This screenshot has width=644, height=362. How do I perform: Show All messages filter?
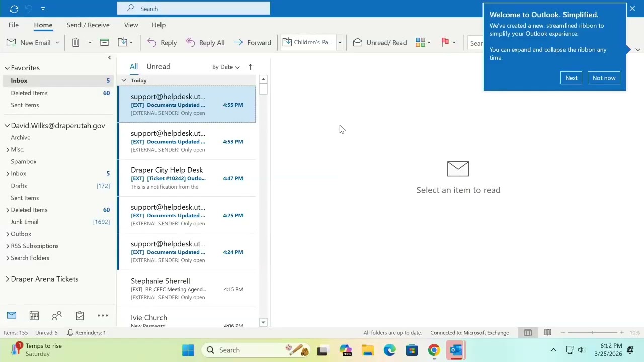click(x=134, y=66)
